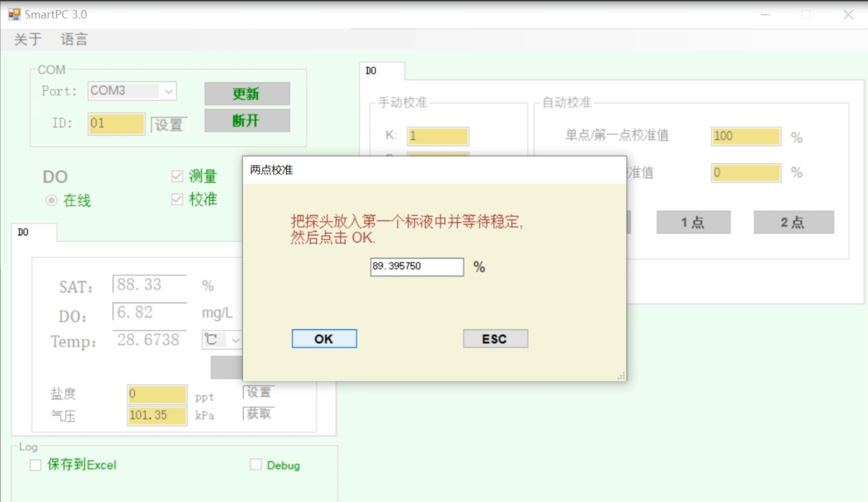Click the SAT value field 88.33
Image resolution: width=868 pixels, height=502 pixels.
pos(149,284)
